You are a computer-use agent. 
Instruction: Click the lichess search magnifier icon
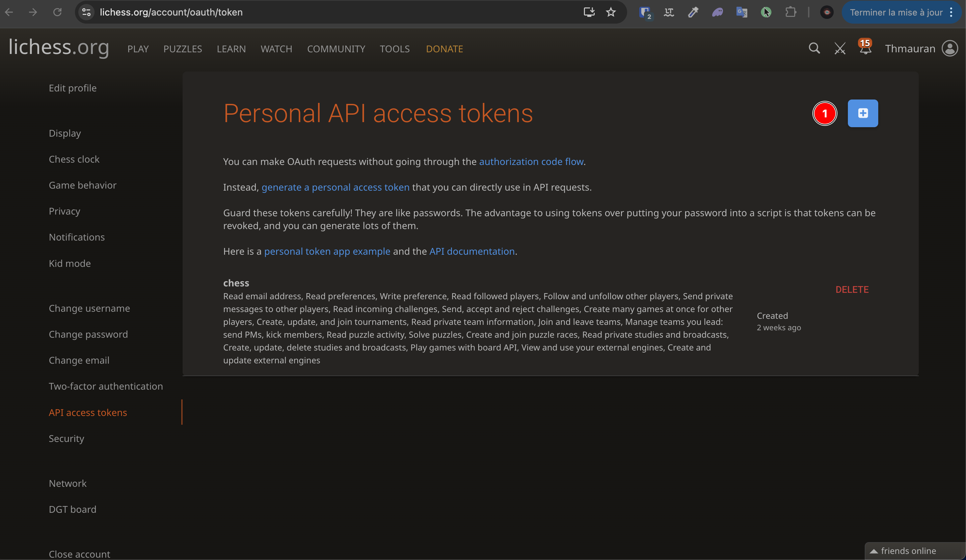pos(814,48)
